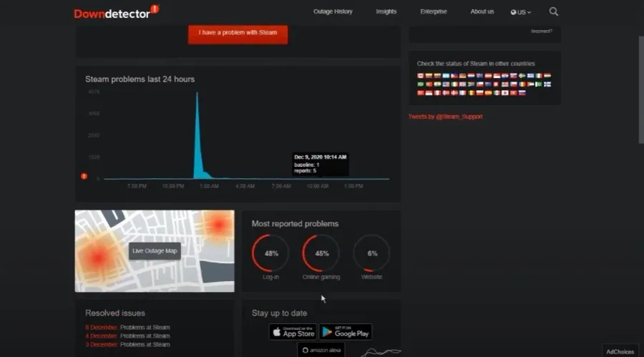Select the Switzerland flag

pos(496,84)
